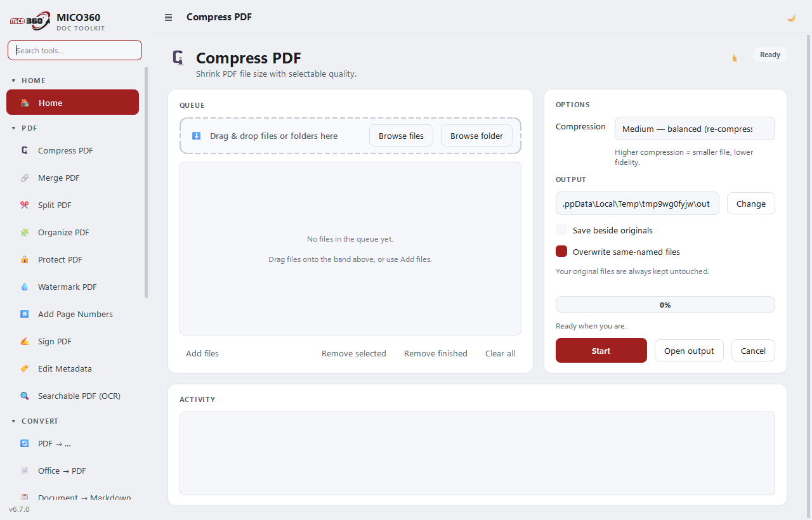Click Remove finished below the queue
The height and width of the screenshot is (520, 812).
pos(436,354)
